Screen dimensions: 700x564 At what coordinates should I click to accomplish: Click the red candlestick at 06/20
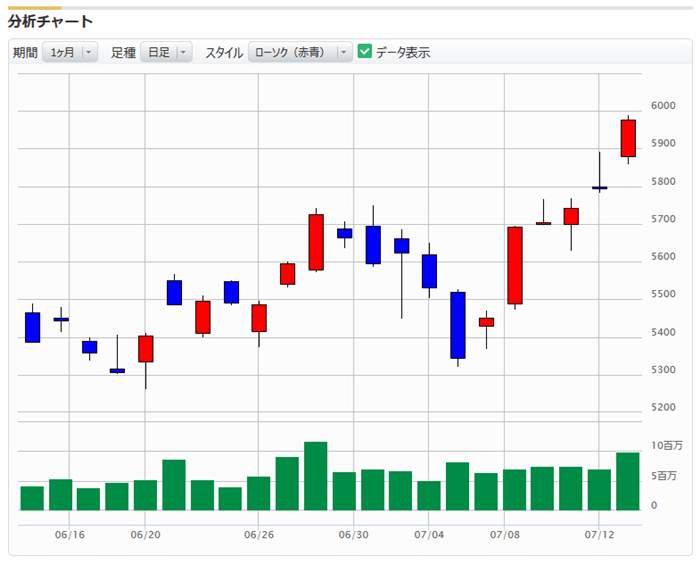tap(146, 348)
